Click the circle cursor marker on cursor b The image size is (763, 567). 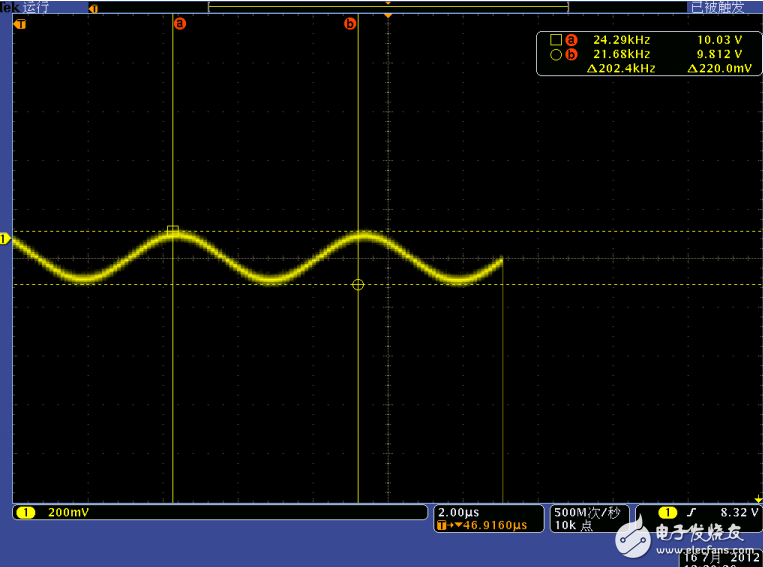pyautogui.click(x=358, y=285)
